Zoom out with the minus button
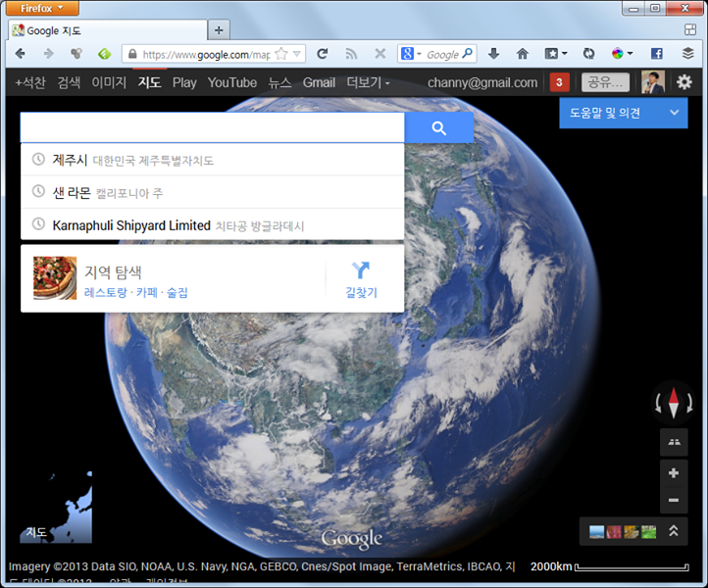Image resolution: width=708 pixels, height=588 pixels. click(x=674, y=500)
